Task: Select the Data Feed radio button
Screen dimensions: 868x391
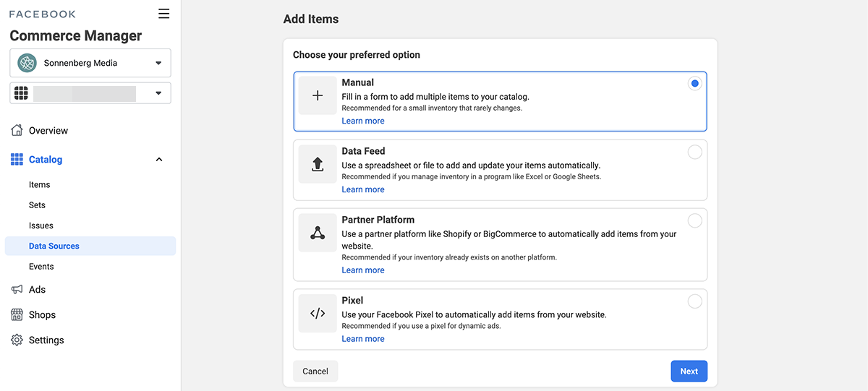Action: [694, 152]
